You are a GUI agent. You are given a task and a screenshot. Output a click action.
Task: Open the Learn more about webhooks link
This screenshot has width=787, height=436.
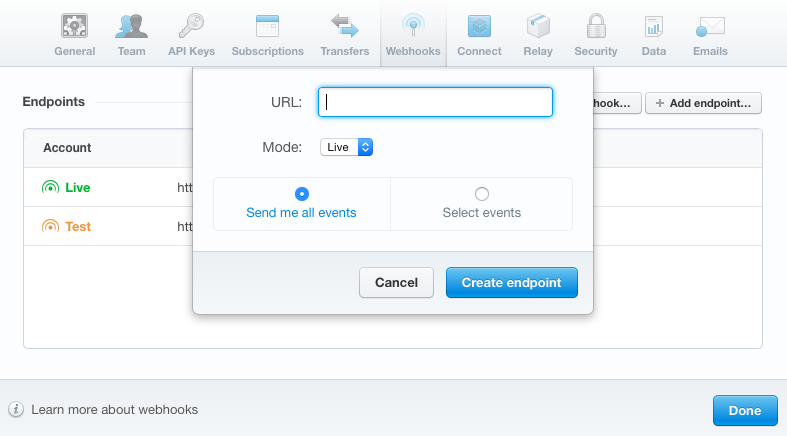pos(114,409)
